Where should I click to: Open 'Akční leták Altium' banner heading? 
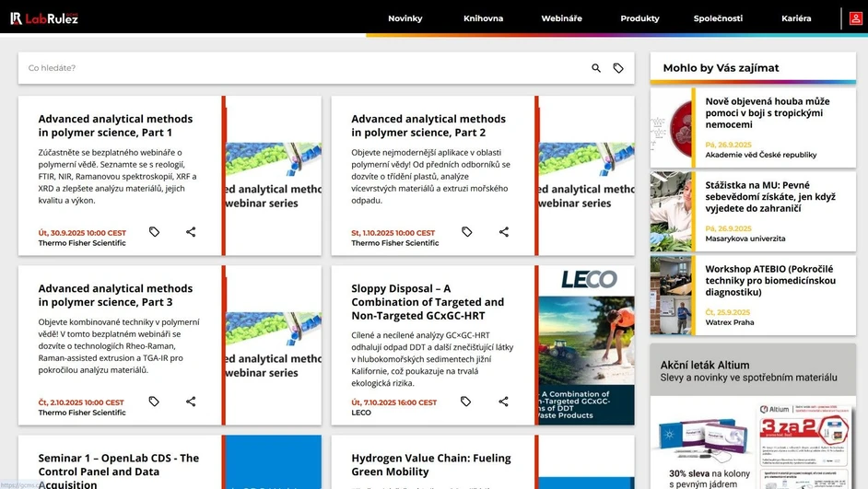click(x=705, y=365)
